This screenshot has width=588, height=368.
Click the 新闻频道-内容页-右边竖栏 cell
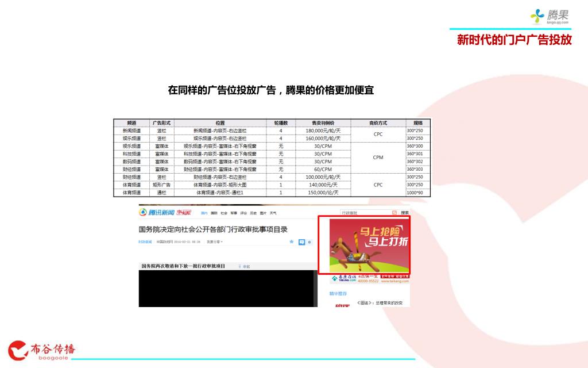pos(220,131)
